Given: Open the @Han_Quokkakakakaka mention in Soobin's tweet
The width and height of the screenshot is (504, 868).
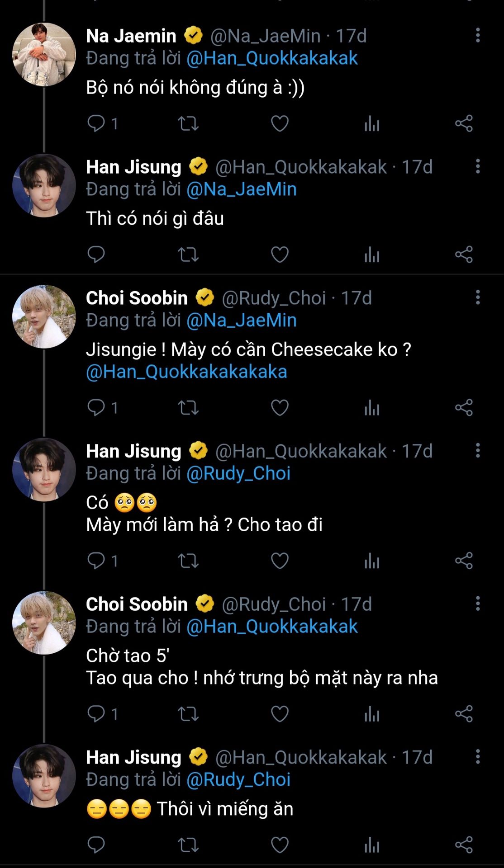Looking at the screenshot, I should click(186, 372).
